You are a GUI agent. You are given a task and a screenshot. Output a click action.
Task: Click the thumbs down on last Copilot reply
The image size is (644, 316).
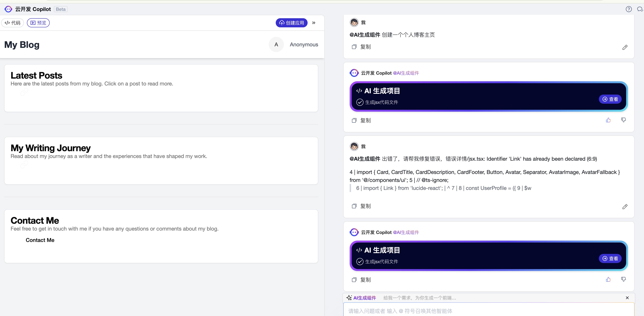pos(623,279)
